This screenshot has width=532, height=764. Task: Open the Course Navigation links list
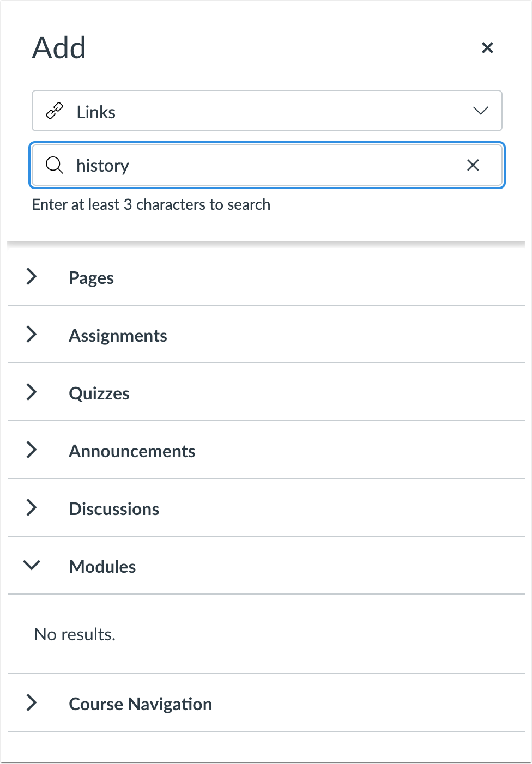pyautogui.click(x=140, y=704)
